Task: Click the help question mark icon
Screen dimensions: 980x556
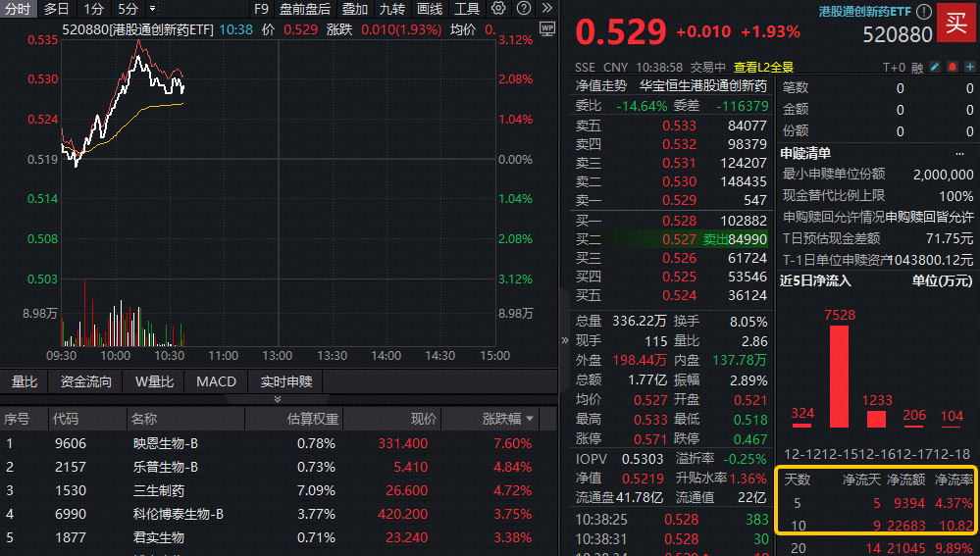Action: pos(523,9)
